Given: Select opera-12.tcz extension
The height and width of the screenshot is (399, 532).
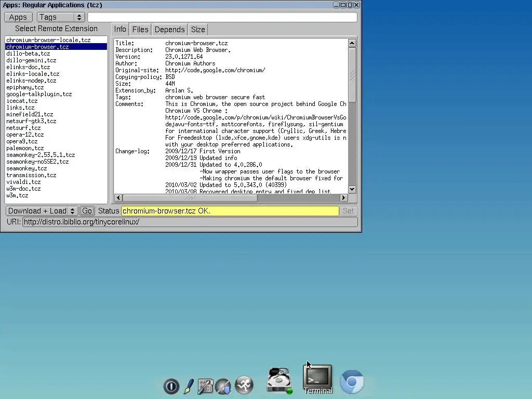Looking at the screenshot, I should (56, 135).
